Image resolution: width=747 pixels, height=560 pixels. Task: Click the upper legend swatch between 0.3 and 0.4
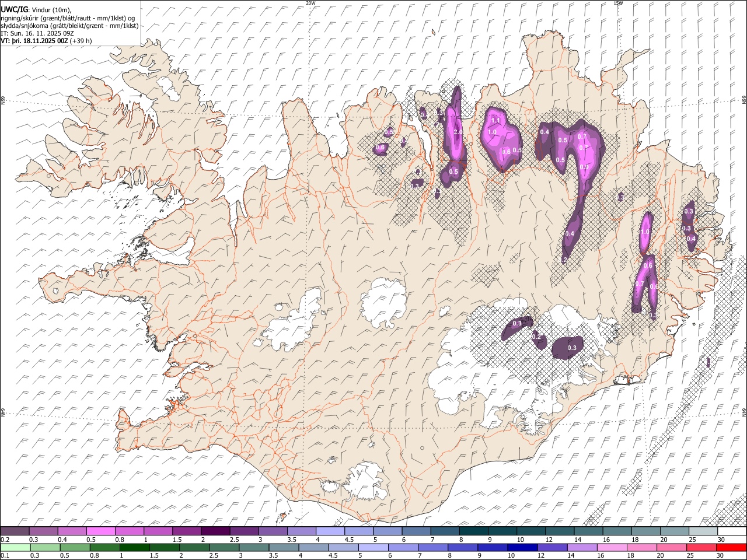click(x=44, y=531)
